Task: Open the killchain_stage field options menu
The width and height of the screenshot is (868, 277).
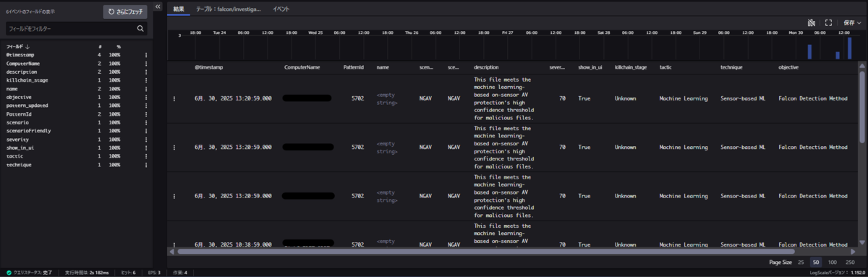Action: 146,80
